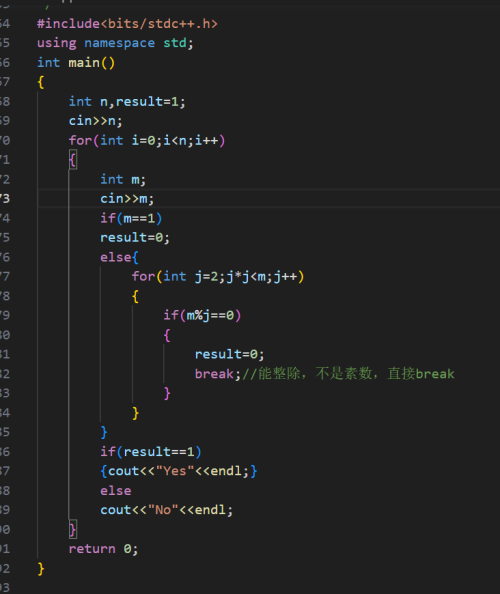Click the 'return 0;' statement
This screenshot has width=500, height=594.
(x=103, y=549)
